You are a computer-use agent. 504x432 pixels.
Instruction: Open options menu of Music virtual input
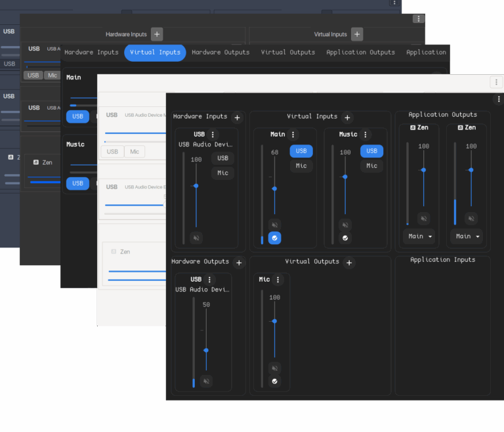pos(365,135)
